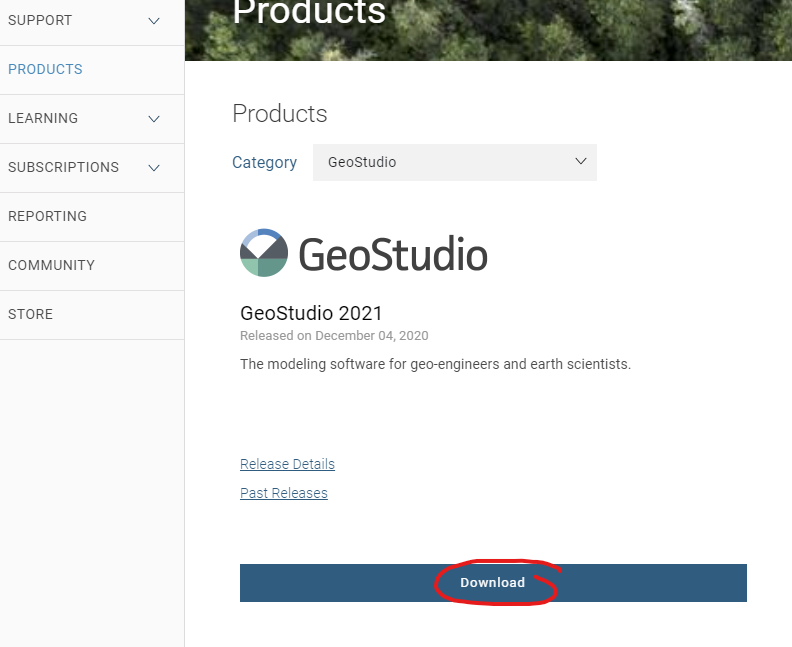Viewport: 792px width, 647px height.
Task: Click the GeoStudio circular logo icon
Action: coord(264,253)
